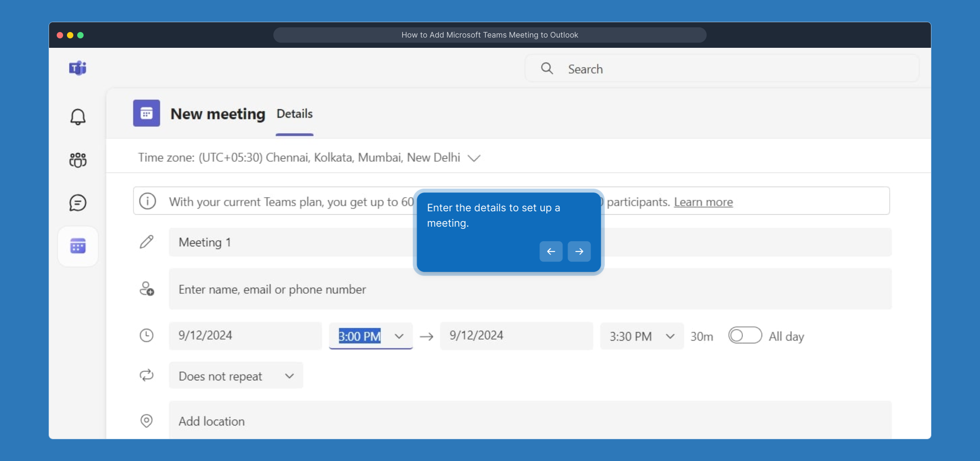
Task: Open the Chat icon in sidebar
Action: (78, 203)
